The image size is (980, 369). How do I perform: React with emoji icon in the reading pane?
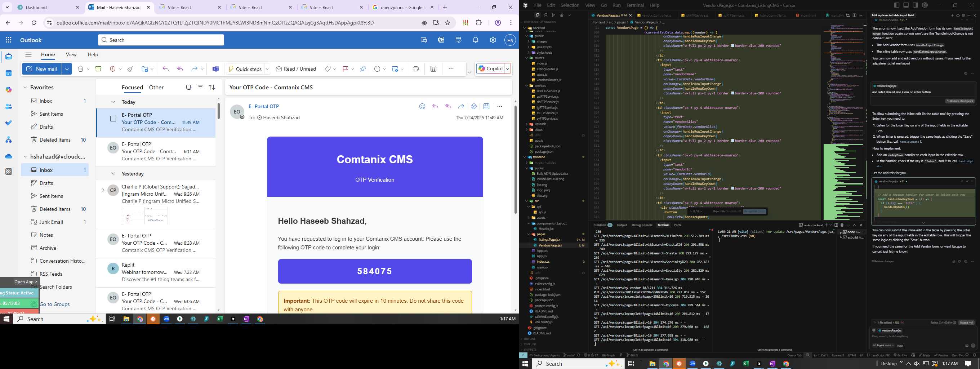(x=422, y=107)
